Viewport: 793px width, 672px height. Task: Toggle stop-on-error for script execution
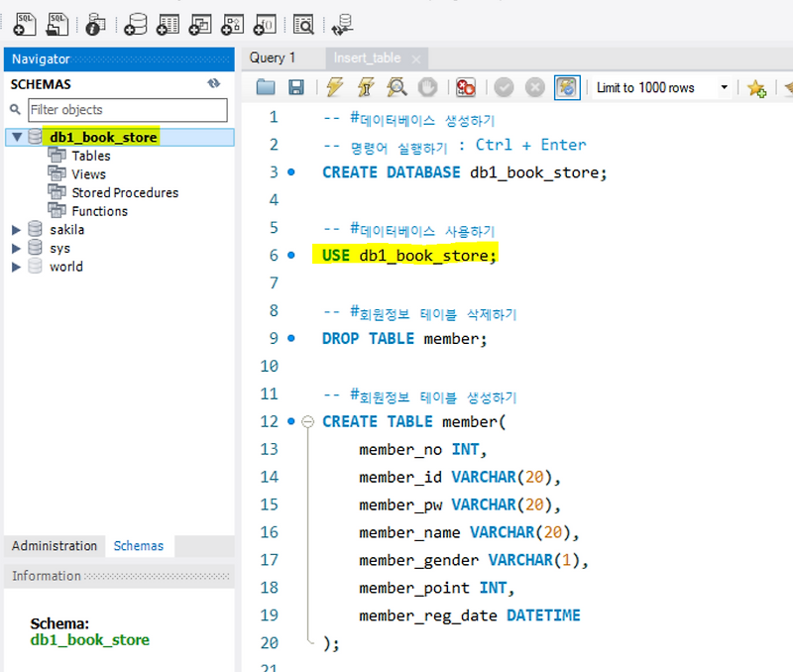466,87
